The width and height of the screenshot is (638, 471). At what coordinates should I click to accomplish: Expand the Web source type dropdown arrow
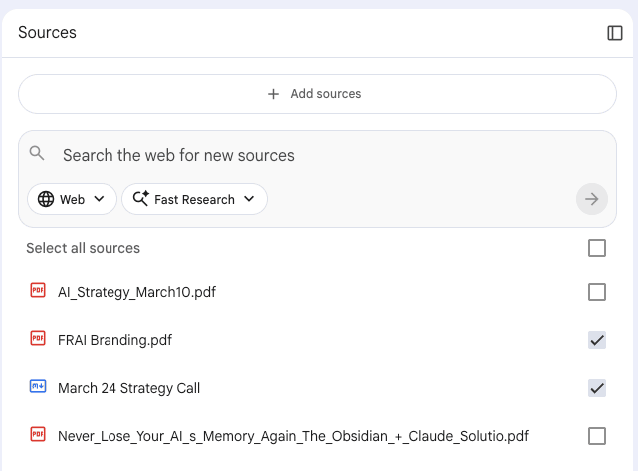pyautogui.click(x=99, y=199)
